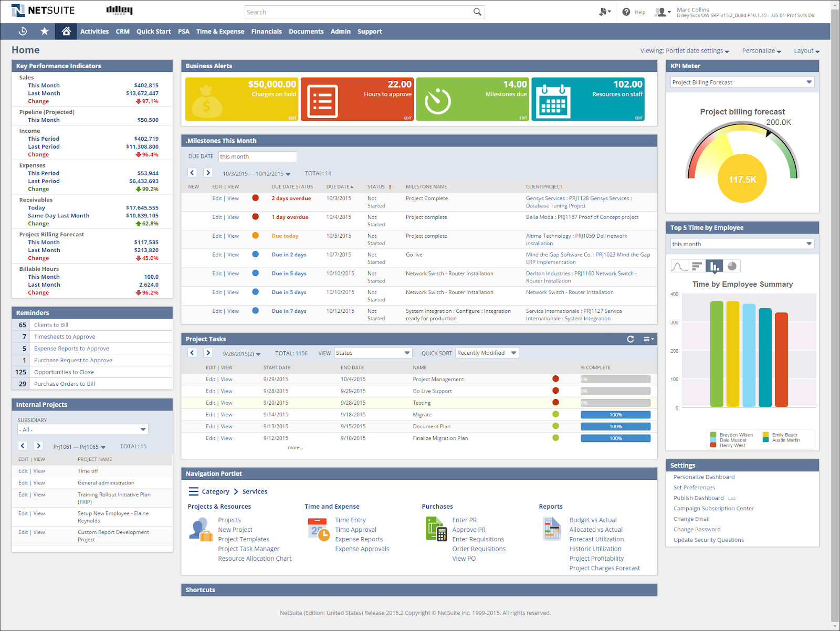
Task: Open the Time & Expense menu
Action: point(220,31)
